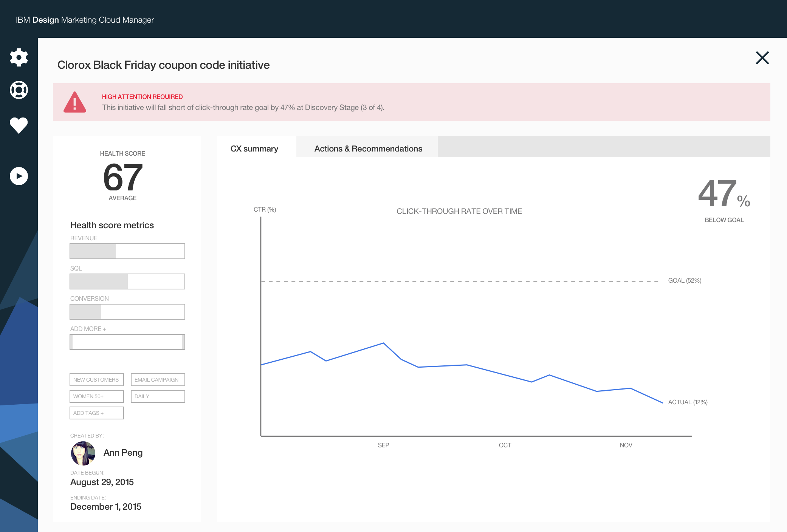
Task: Click the ACTUAL (12%) chart label
Action: point(688,402)
